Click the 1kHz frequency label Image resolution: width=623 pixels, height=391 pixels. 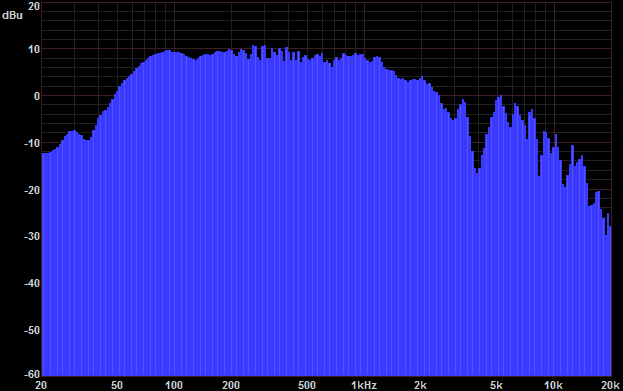point(364,385)
